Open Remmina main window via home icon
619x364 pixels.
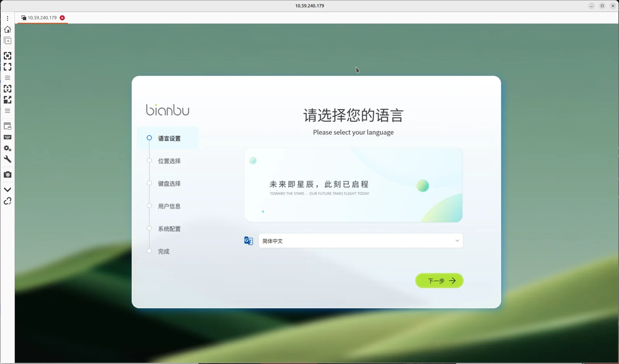7,29
